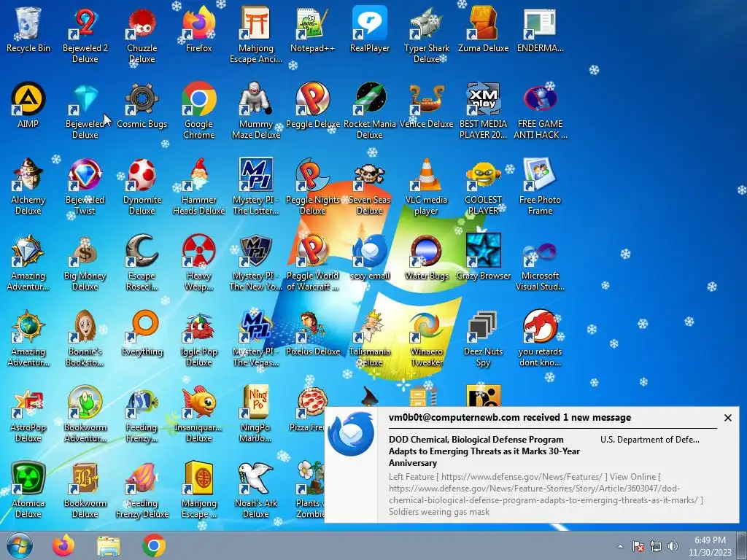Screen dimensions: 747x560
Task: Open the DOD Chemical, Biological Defense message
Action: click(x=484, y=451)
